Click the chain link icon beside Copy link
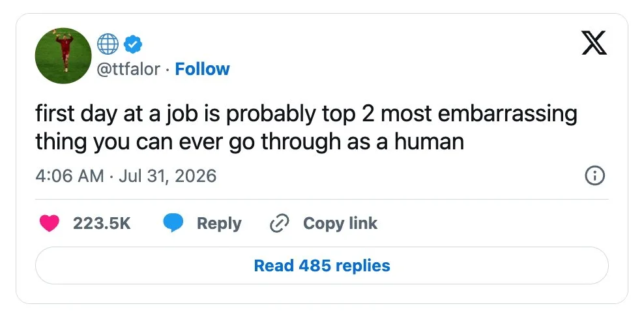 coord(279,223)
